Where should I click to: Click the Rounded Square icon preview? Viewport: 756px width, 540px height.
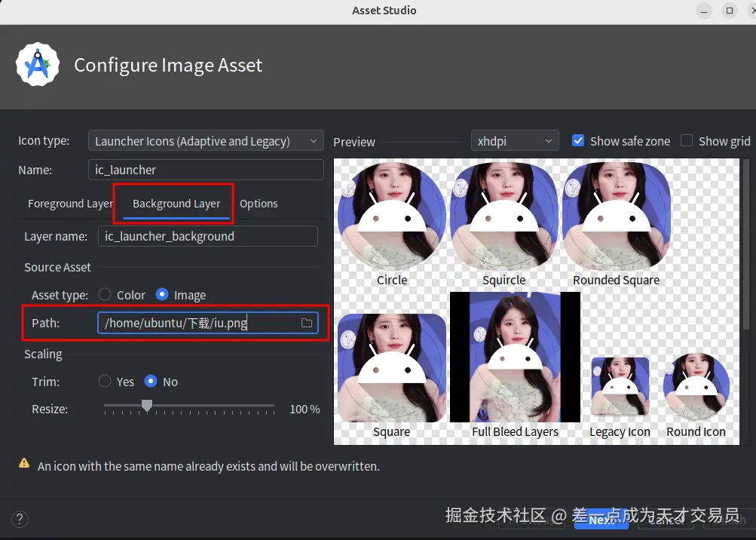coord(617,216)
